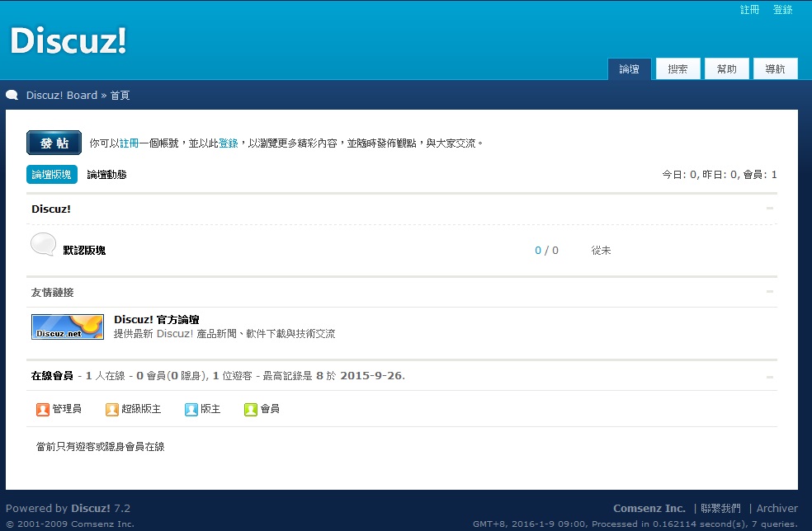Switch to the 論壇動態 tab

pyautogui.click(x=106, y=175)
